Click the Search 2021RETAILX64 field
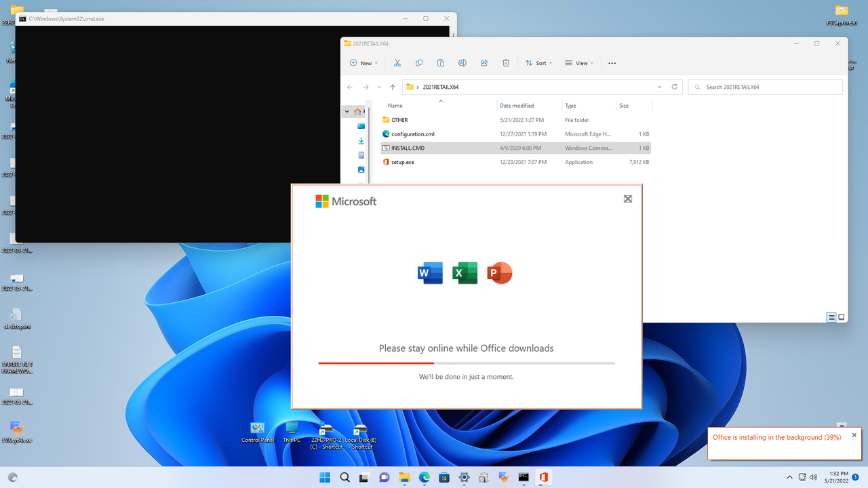The image size is (868, 488). click(x=766, y=87)
